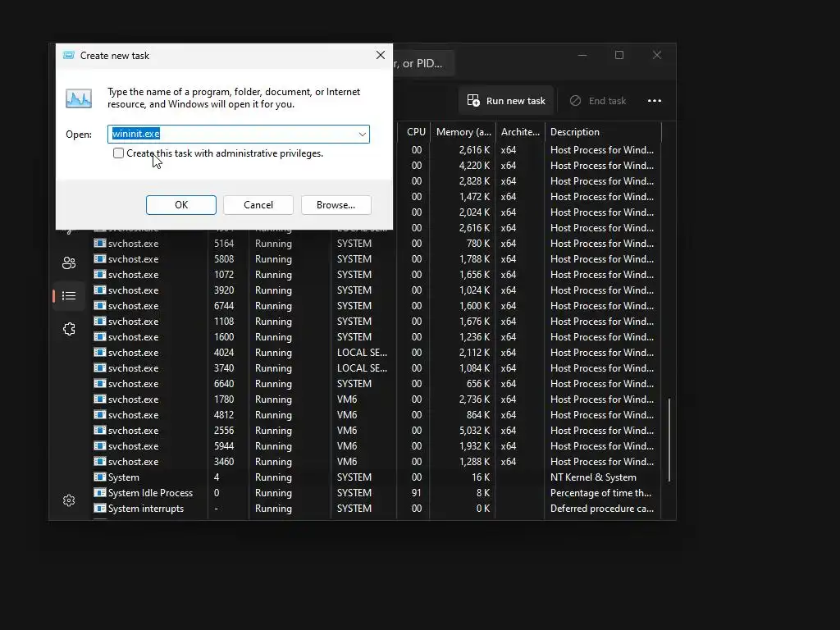Screen dimensions: 840x630
Task: Select the System interrupts name
Action: (x=146, y=509)
